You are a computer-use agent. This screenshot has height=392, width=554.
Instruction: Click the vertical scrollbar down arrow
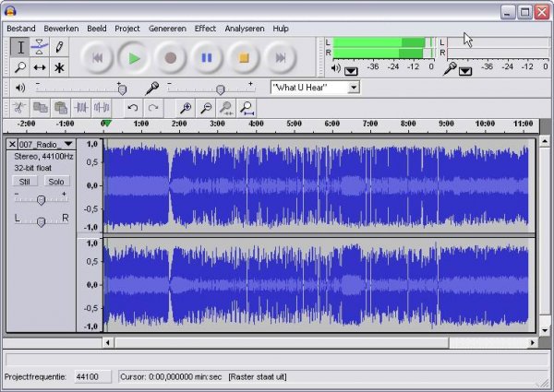pos(545,330)
